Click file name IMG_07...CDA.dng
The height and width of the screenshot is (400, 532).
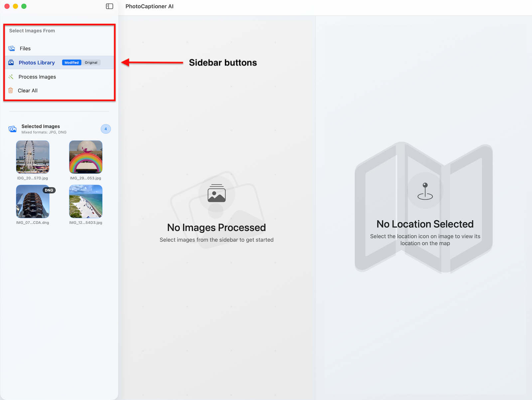33,223
